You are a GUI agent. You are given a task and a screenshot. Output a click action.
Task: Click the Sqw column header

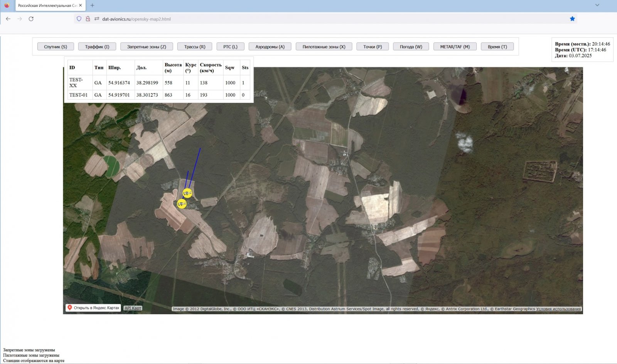[x=231, y=67]
